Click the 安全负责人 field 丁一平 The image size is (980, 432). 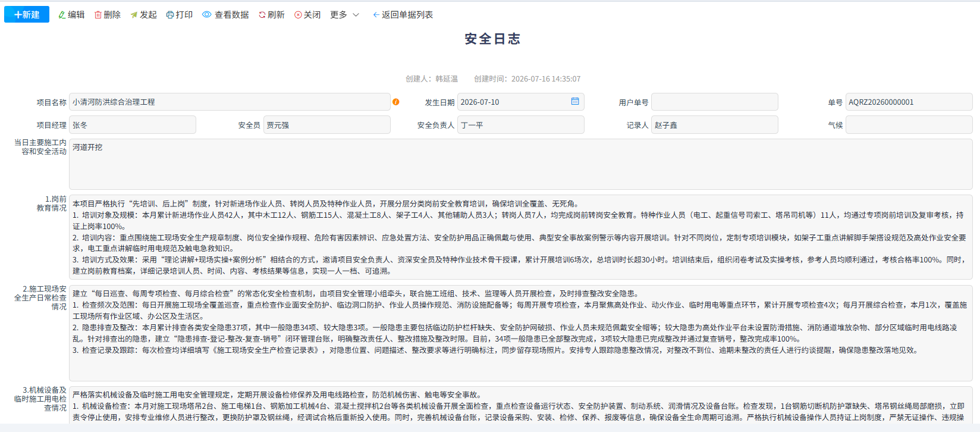point(521,125)
